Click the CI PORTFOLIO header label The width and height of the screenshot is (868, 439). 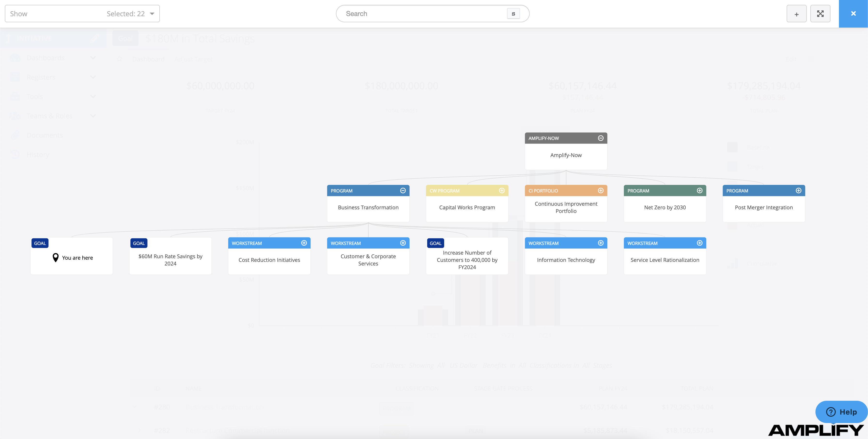tap(543, 190)
